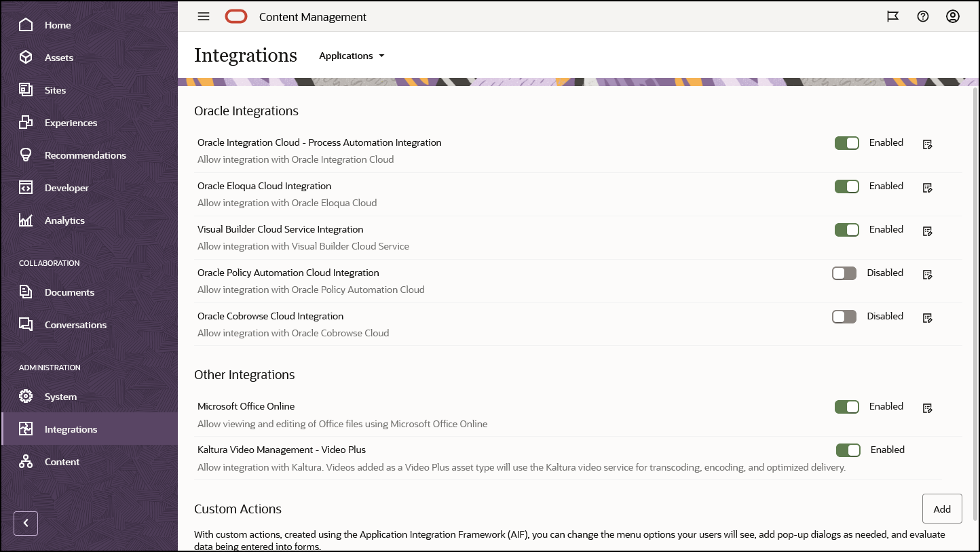Enable Oracle Policy Automation Cloud Integration switch

click(x=844, y=273)
